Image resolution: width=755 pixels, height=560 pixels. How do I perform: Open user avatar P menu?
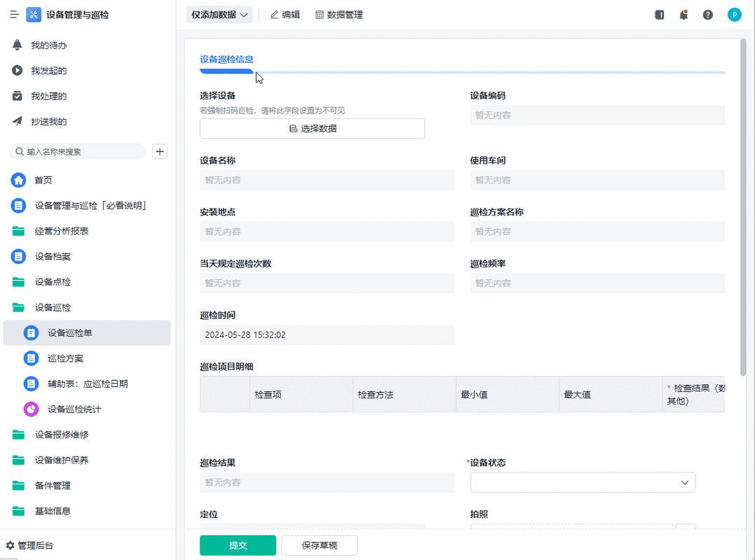pos(734,15)
